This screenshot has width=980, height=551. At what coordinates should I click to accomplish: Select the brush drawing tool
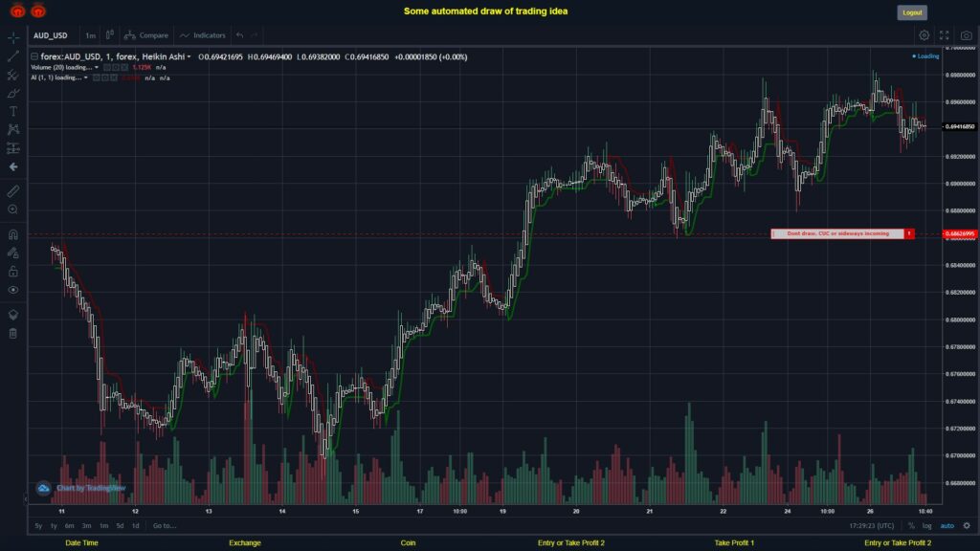click(x=13, y=93)
